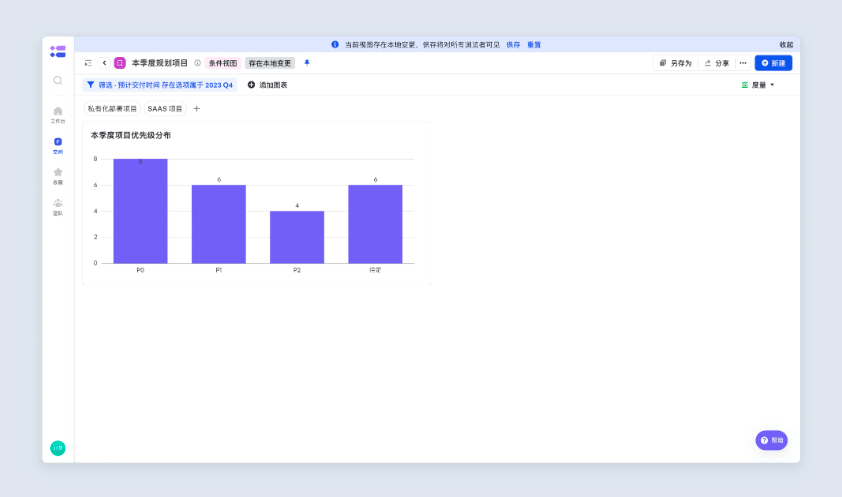The image size is (842, 497).
Task: Add a new tab with the plus icon
Action: [197, 108]
